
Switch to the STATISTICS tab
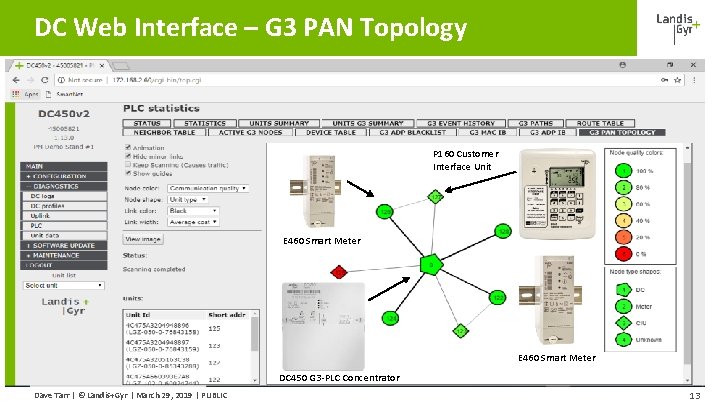(x=205, y=124)
